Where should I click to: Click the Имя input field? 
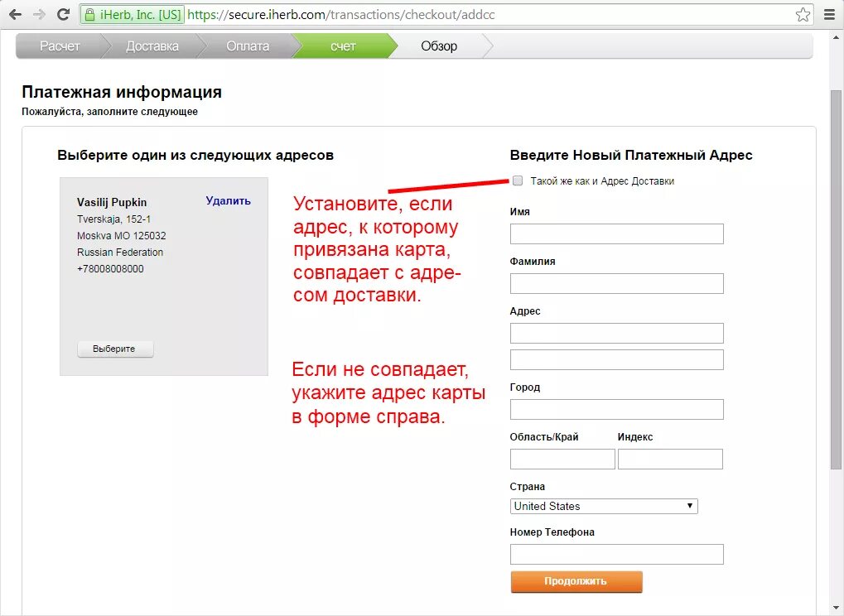[x=617, y=234]
